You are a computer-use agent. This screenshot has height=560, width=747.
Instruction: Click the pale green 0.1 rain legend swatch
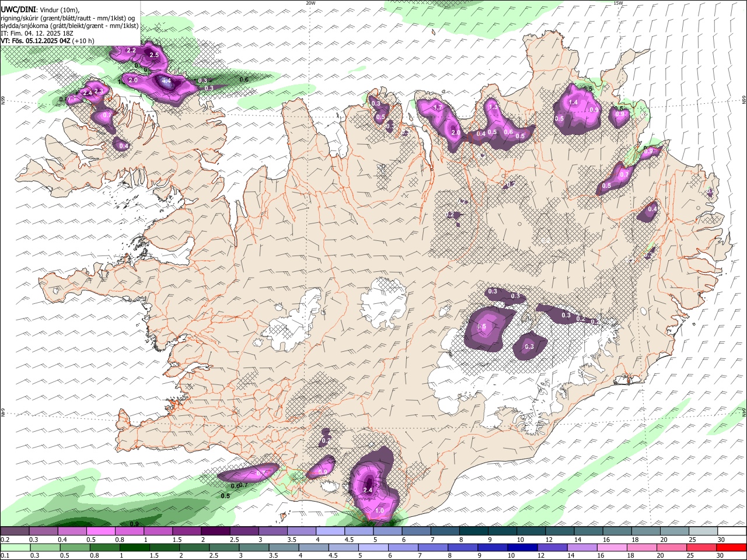click(15, 547)
